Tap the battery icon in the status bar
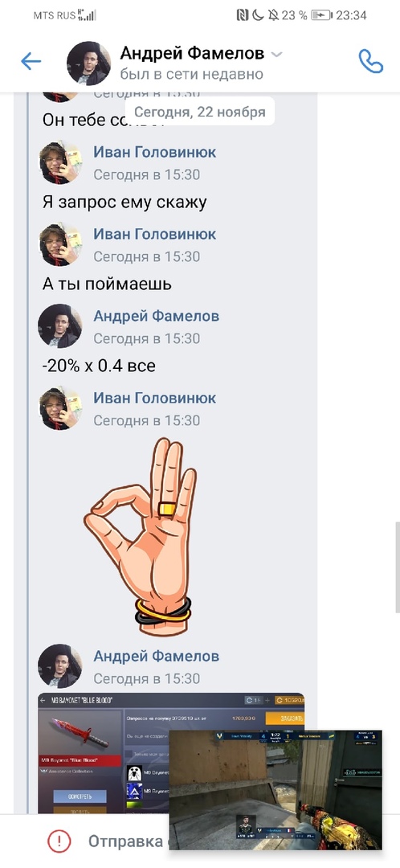The height and width of the screenshot is (868, 400). pos(321,15)
